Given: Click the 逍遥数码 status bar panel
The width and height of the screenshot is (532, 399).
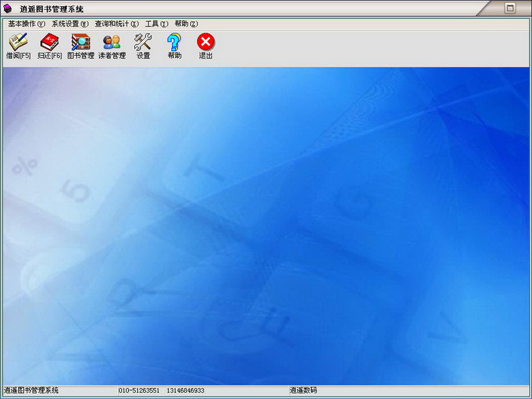Looking at the screenshot, I should [304, 391].
